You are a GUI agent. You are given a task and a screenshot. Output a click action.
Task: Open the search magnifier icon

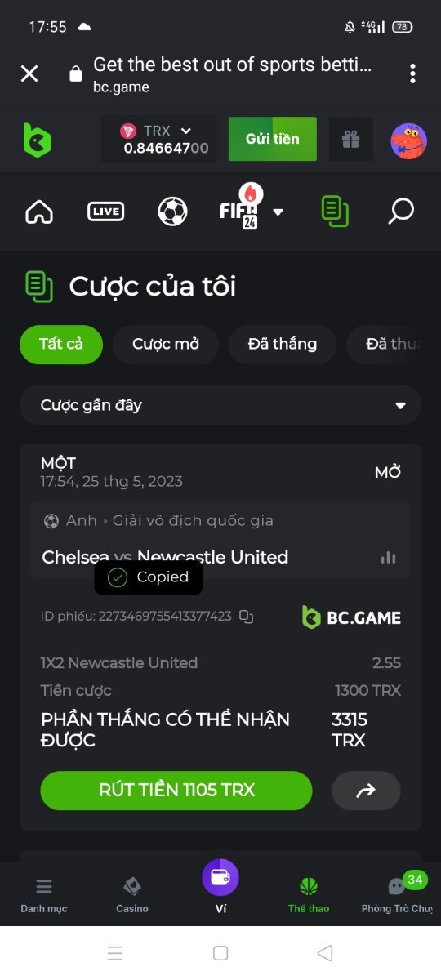coord(400,212)
